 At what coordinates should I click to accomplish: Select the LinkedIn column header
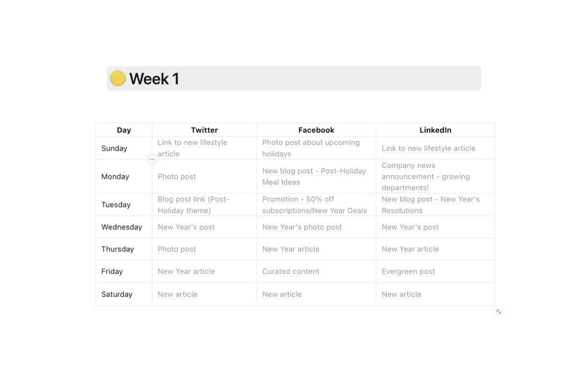coord(436,130)
